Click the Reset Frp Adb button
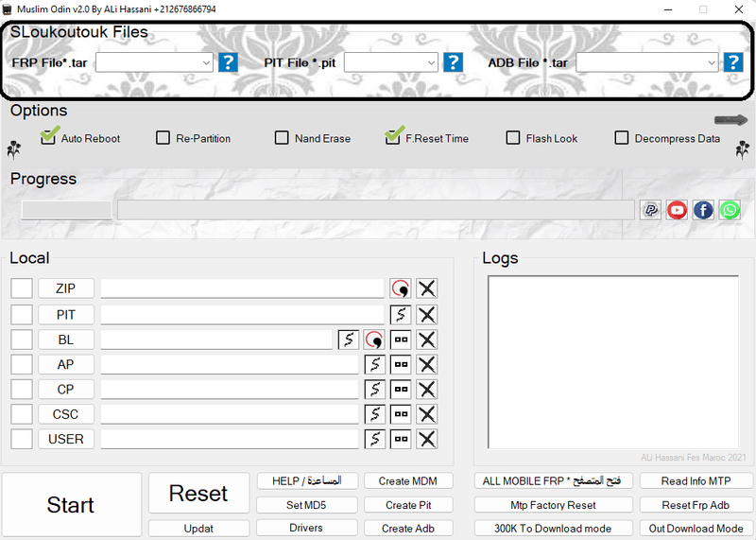 (696, 505)
